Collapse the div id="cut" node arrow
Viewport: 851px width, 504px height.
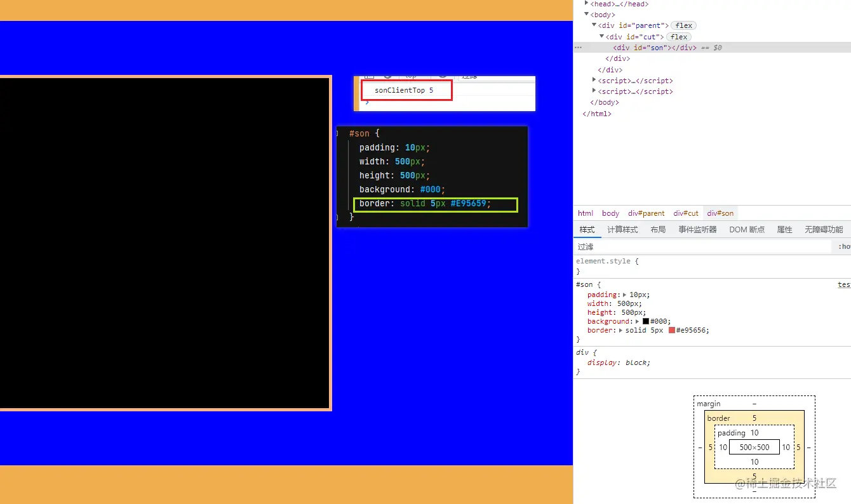click(601, 37)
